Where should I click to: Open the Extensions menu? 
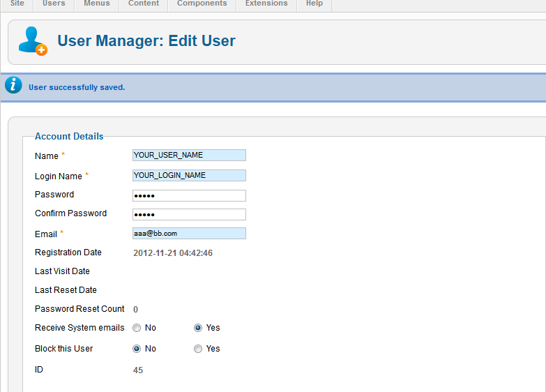click(266, 4)
